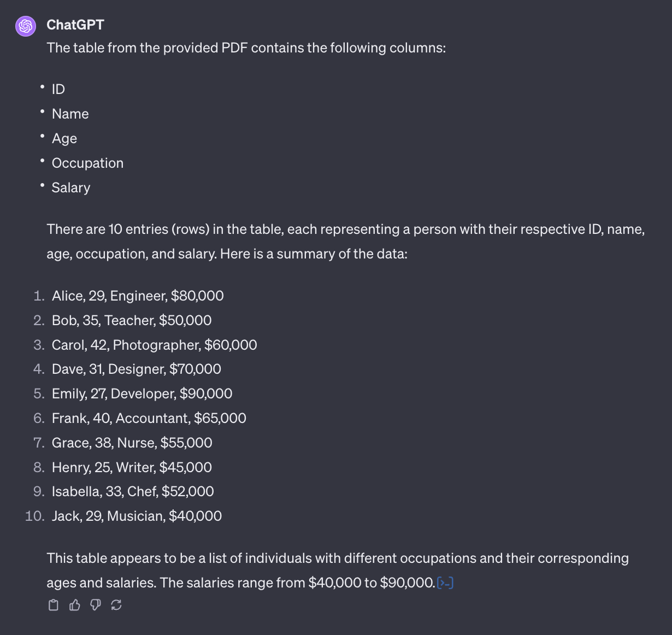The image size is (672, 635).
Task: Click the Alice, Engineer list entry
Action: 138,296
